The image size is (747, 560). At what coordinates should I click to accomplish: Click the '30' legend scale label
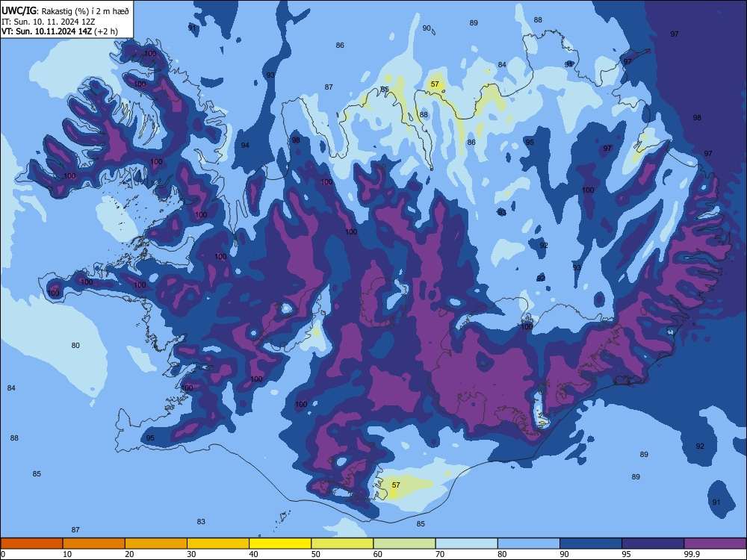coord(191,554)
